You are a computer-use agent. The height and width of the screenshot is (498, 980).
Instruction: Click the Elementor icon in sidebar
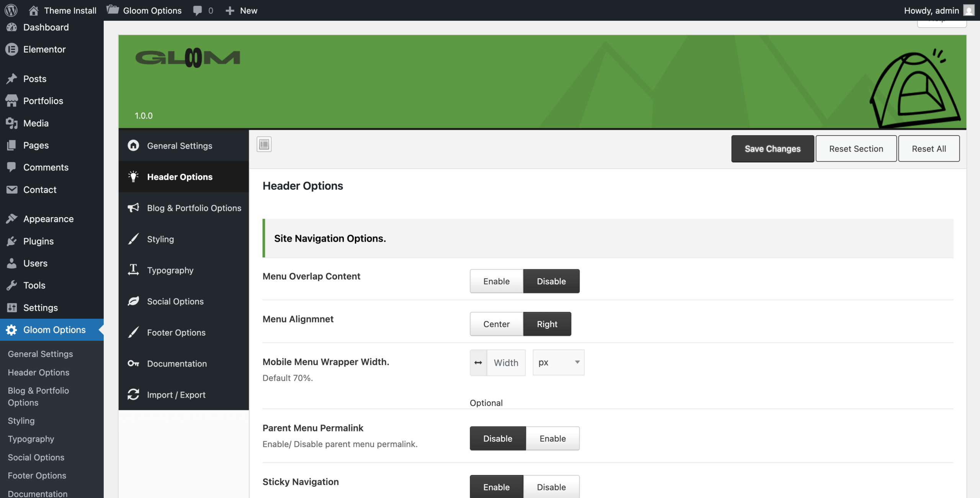12,49
